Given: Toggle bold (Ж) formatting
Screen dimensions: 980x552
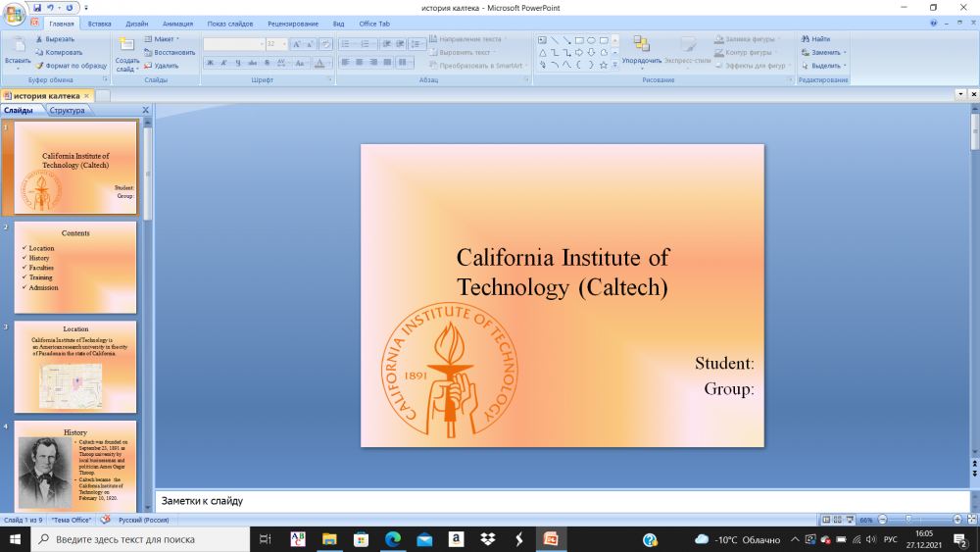Looking at the screenshot, I should coord(211,63).
